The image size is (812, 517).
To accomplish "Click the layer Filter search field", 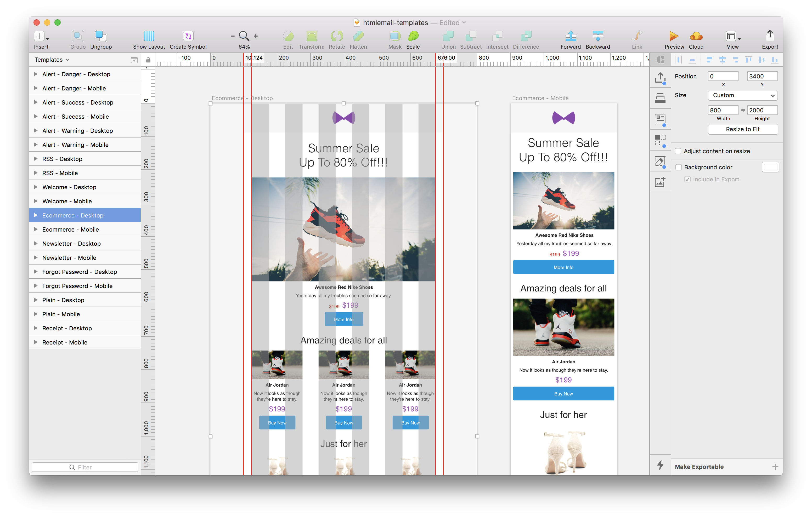I will click(x=85, y=467).
